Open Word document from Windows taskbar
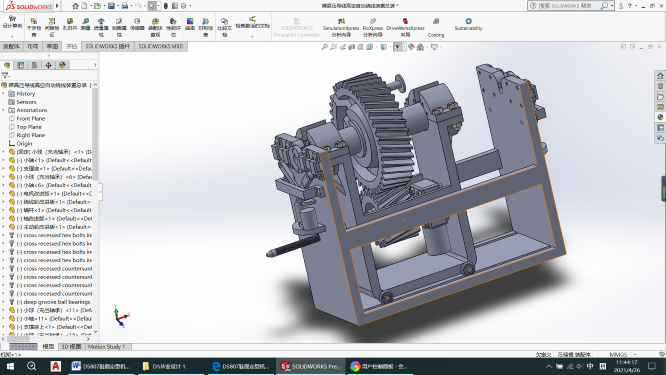The image size is (666, 375). coord(101,366)
